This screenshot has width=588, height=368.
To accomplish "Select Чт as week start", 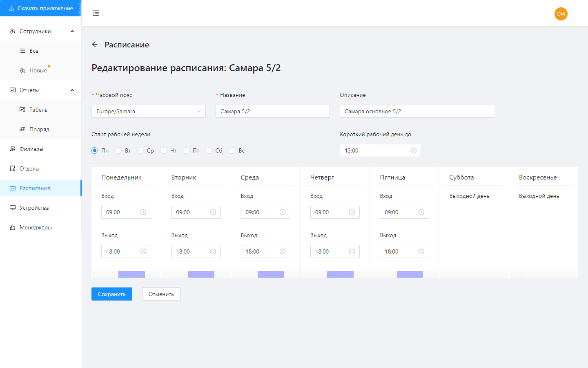I will pyautogui.click(x=164, y=150).
